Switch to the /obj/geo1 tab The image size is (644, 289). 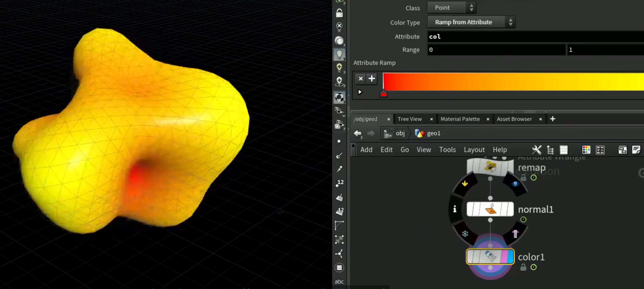pyautogui.click(x=365, y=119)
